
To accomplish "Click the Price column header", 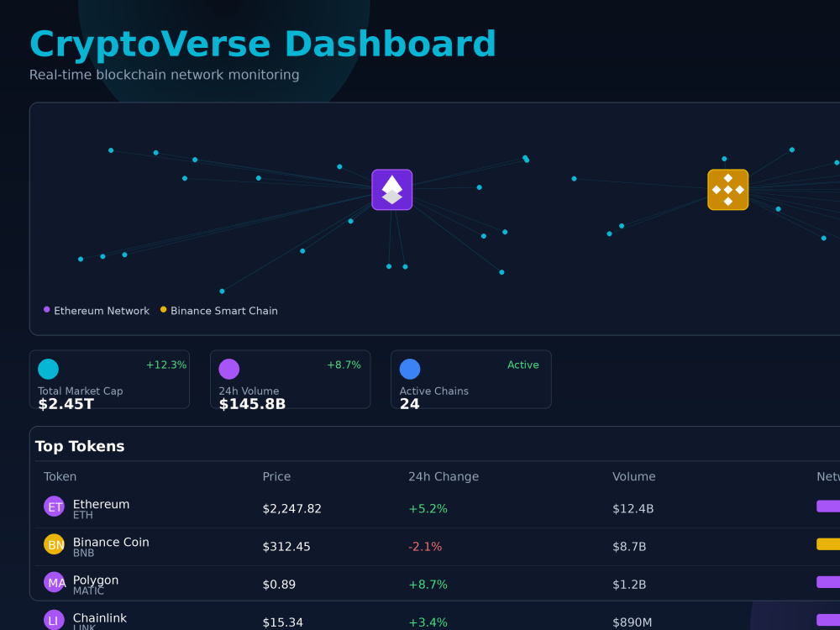I will click(x=276, y=477).
